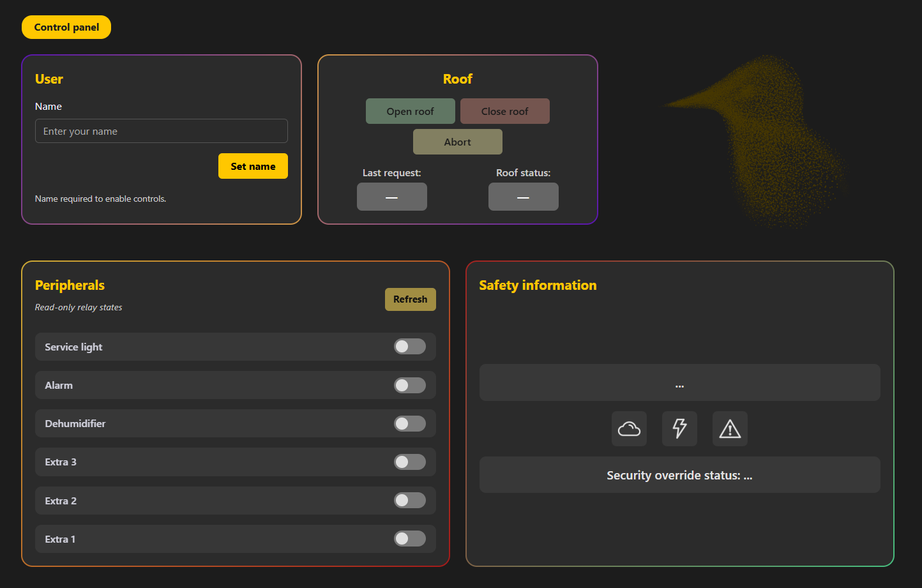Click the safety information message bar
Viewport: 922px width, 588px height.
point(679,382)
